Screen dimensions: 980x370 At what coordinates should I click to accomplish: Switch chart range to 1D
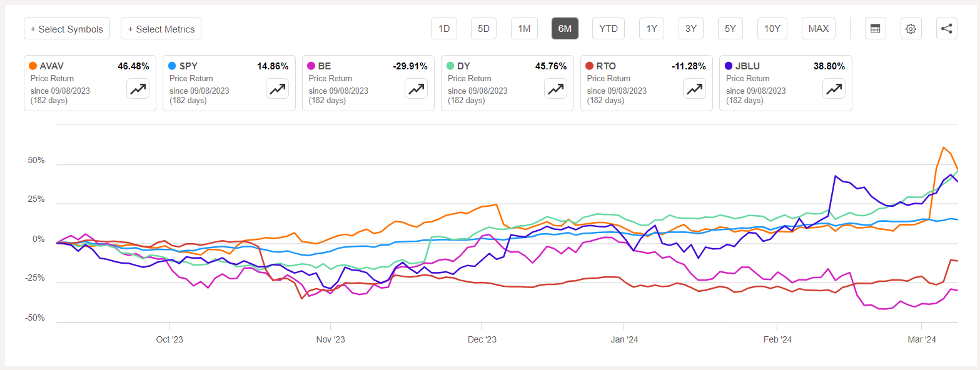pos(444,29)
